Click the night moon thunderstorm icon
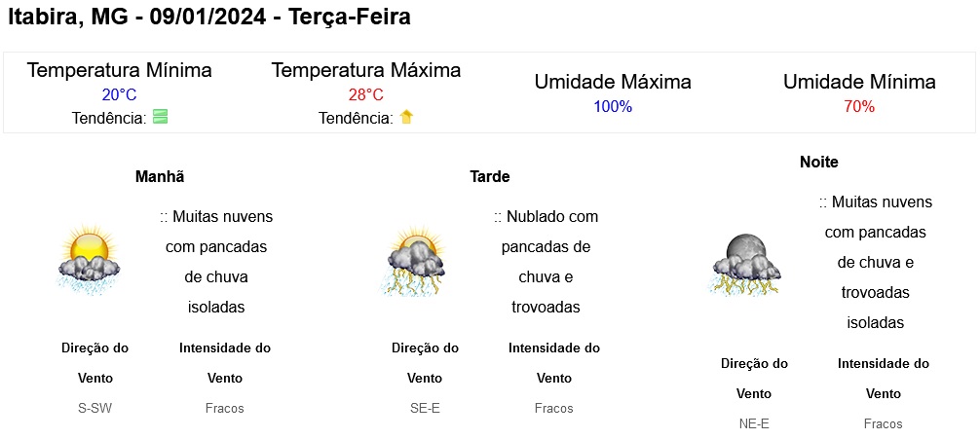 tap(746, 264)
